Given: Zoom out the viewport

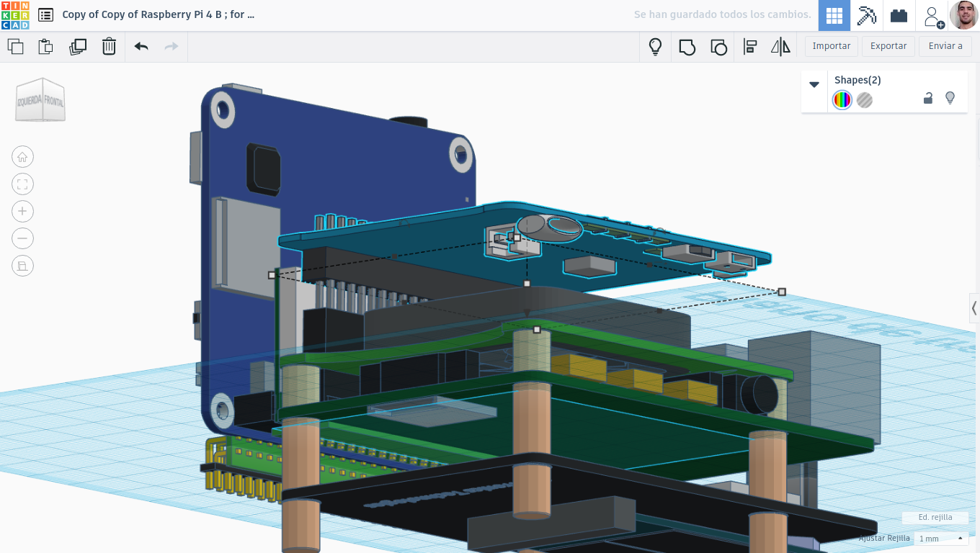Looking at the screenshot, I should point(22,238).
